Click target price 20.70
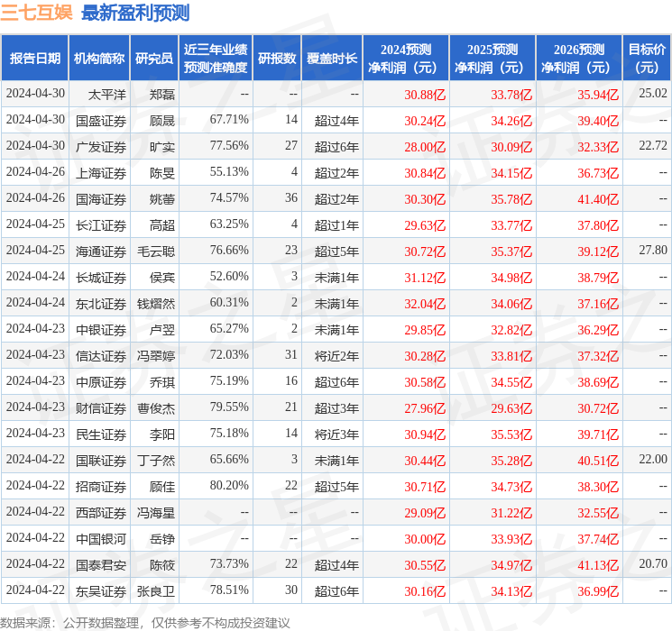Image resolution: width=672 pixels, height=631 pixels. 653,563
